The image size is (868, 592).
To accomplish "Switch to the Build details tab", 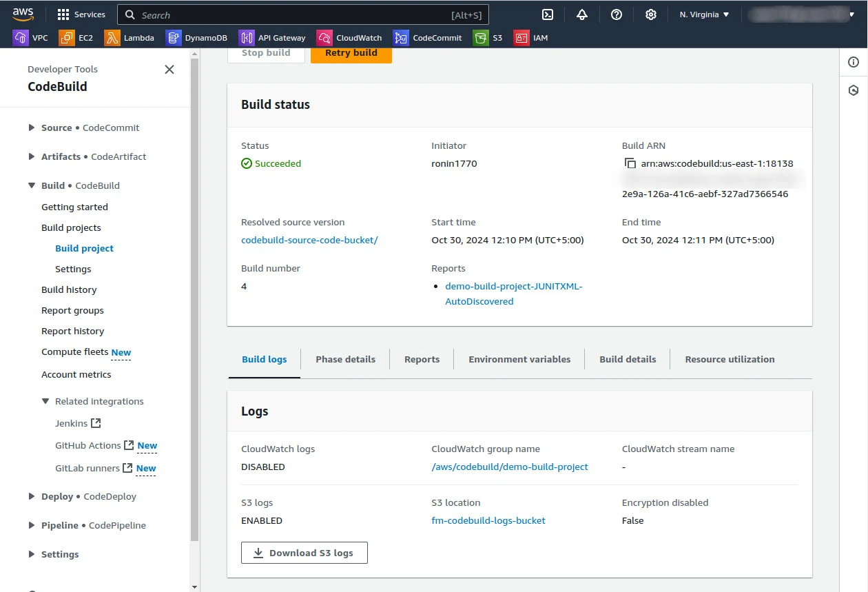I will coord(628,359).
